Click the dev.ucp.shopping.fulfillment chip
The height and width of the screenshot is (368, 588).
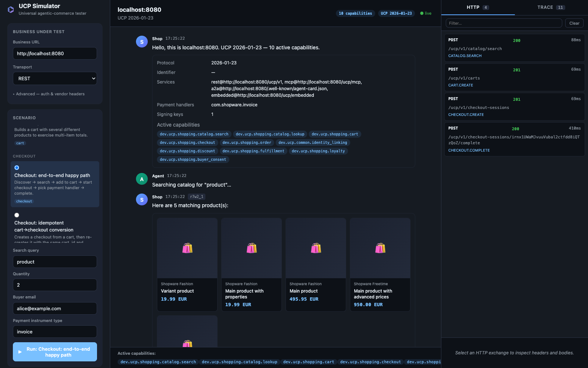254,151
